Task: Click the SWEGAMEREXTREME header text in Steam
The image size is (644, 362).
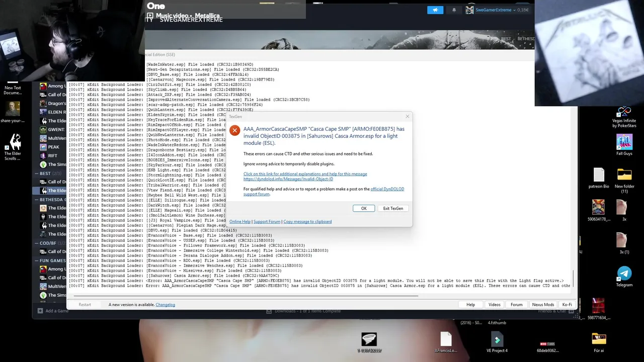Action: 191,20
